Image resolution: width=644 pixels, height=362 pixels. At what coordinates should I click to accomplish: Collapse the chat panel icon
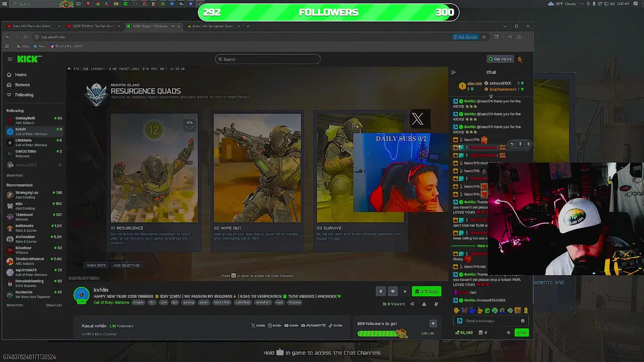pos(453,72)
